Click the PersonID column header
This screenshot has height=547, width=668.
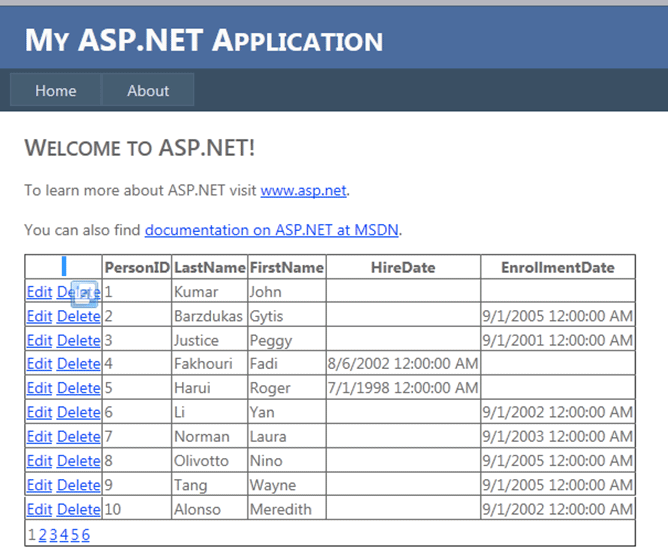tap(137, 267)
